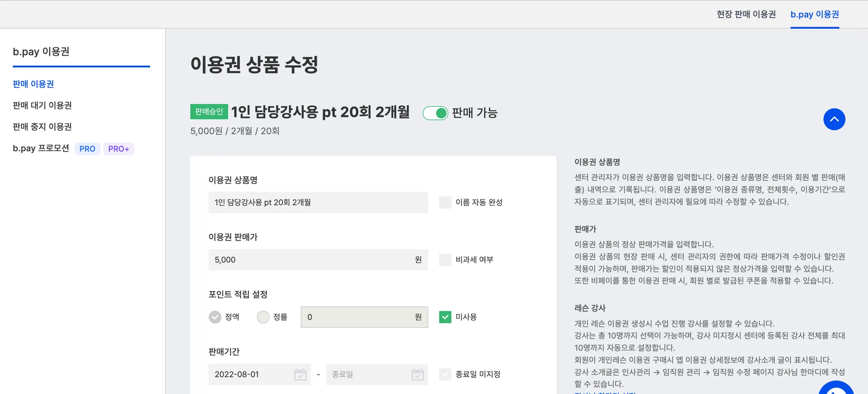Click the 포인트 적립 설정 label

click(x=238, y=294)
